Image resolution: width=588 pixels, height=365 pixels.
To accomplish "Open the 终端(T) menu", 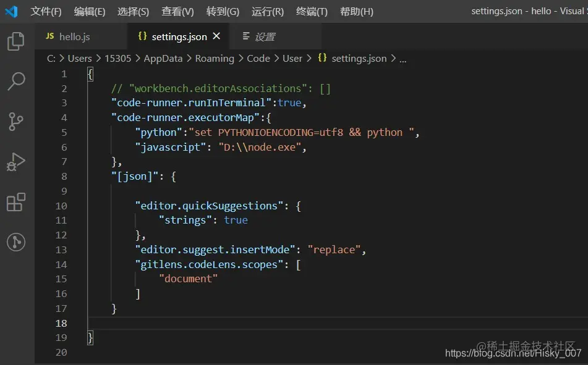I will 312,11.
